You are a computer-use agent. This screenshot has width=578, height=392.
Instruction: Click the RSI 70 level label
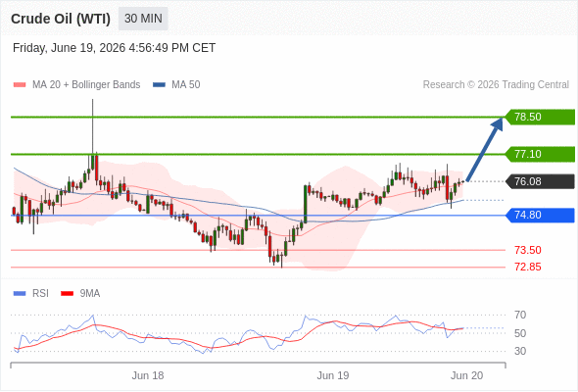[x=520, y=315]
